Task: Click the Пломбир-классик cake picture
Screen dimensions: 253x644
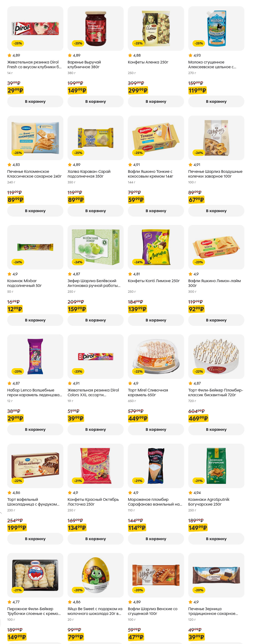Action: (x=216, y=356)
